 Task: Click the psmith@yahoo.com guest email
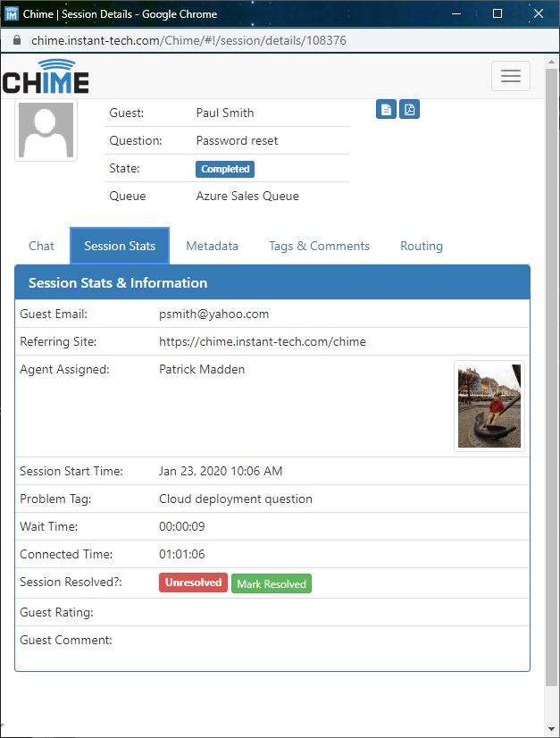pos(213,314)
